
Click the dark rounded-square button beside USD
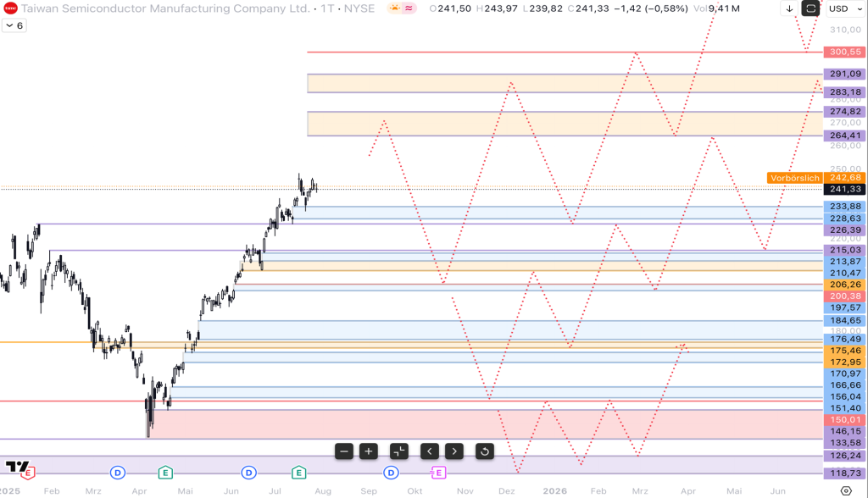(x=810, y=8)
